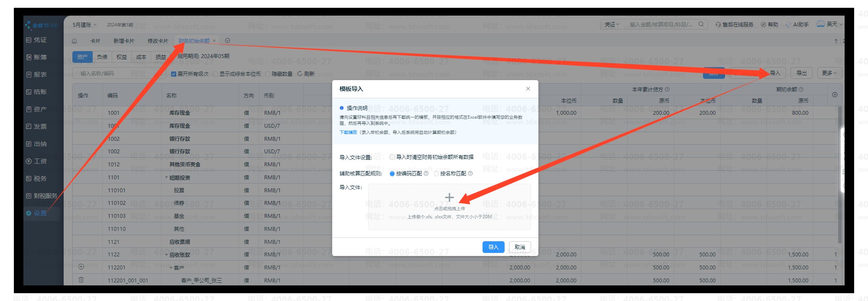Click the blue 导入 button in dialog
This screenshot has height=301, width=868.
click(493, 247)
